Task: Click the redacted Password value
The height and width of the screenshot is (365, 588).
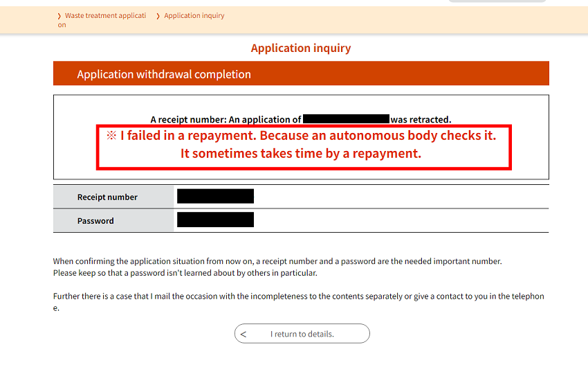Action: 215,220
